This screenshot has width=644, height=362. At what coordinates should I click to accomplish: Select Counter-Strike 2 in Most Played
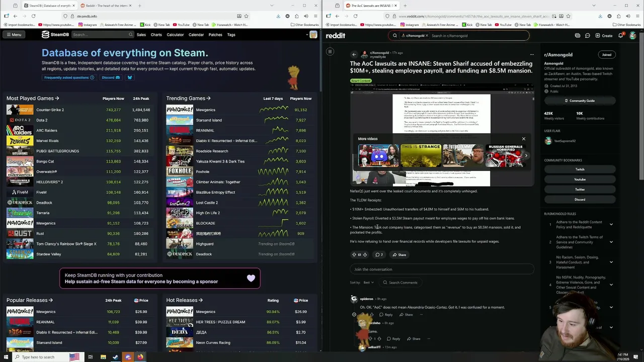[x=50, y=110]
